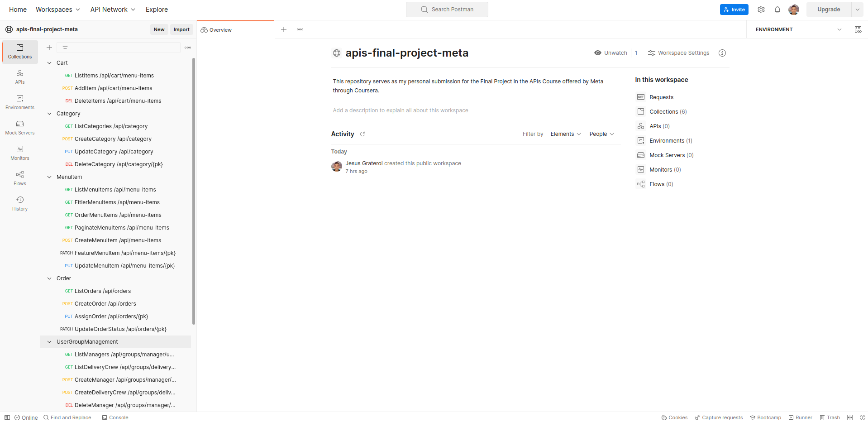Image resolution: width=868 pixels, height=422 pixels.
Task: Open tab options three-dot menu
Action: [300, 29]
